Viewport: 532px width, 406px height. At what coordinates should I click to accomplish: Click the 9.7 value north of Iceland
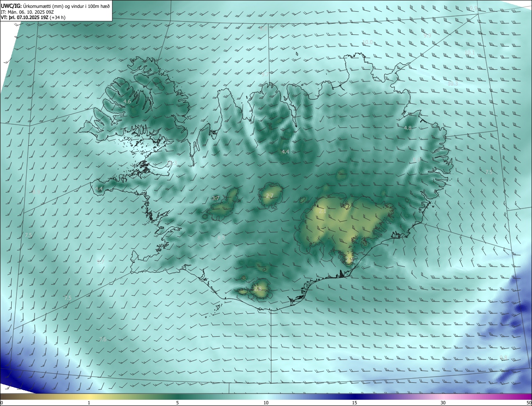tap(265, 74)
